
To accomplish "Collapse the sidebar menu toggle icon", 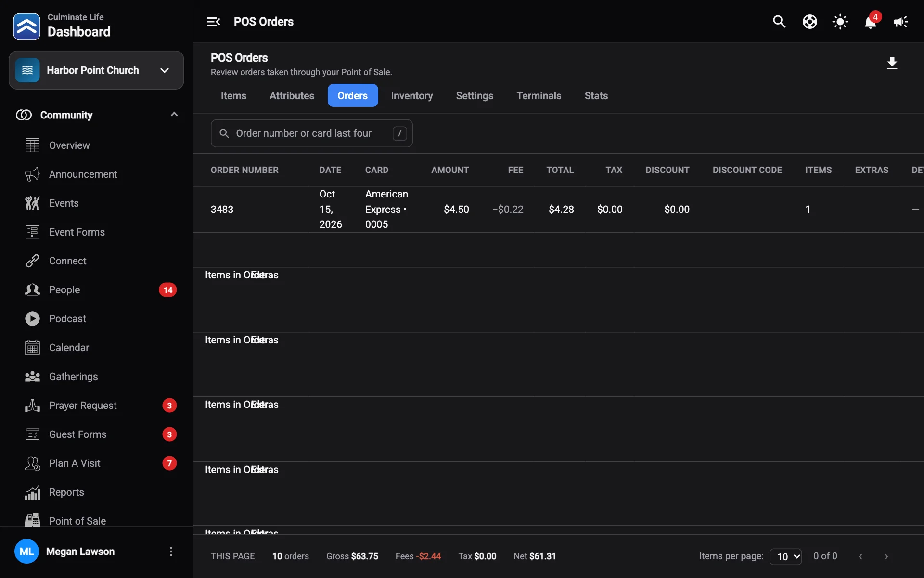I will pyautogui.click(x=213, y=22).
